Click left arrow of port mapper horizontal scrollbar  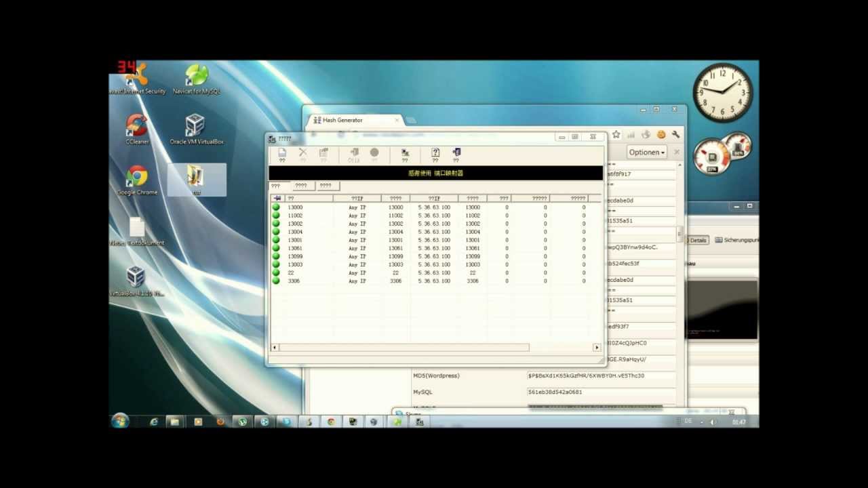(275, 347)
